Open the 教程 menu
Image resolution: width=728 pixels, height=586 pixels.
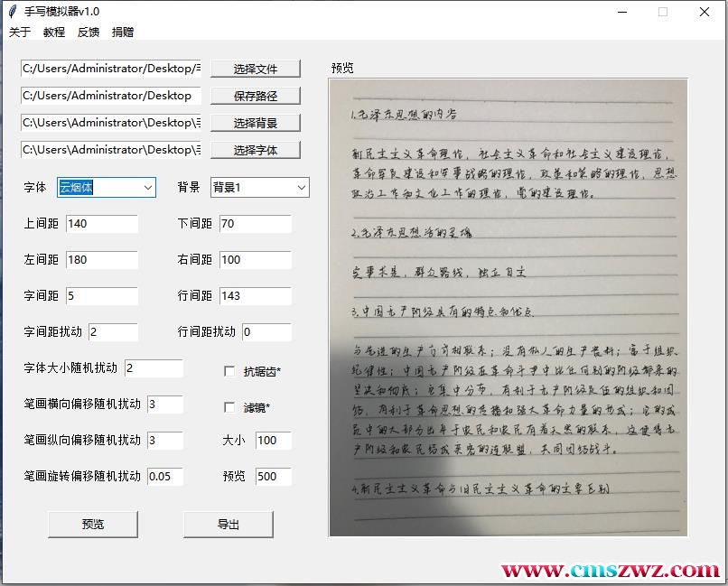pos(54,32)
